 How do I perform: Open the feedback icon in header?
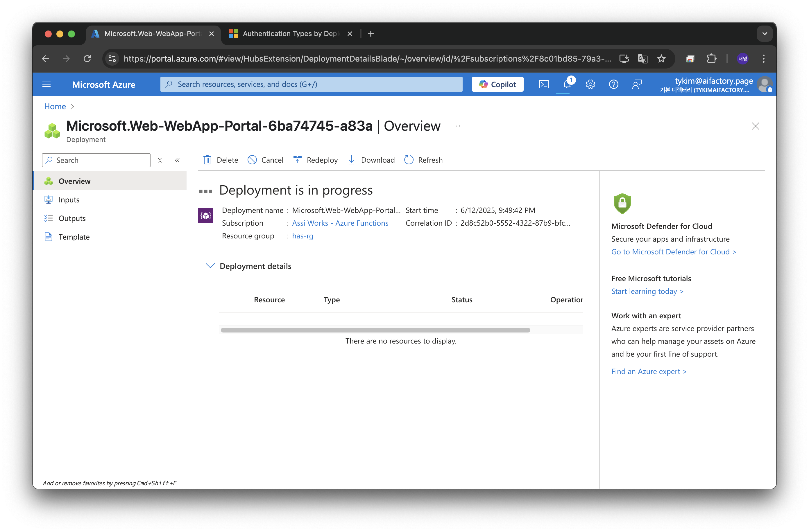point(637,84)
